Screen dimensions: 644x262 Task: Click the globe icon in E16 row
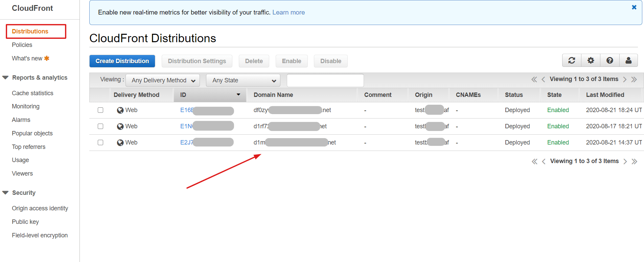[x=120, y=110]
